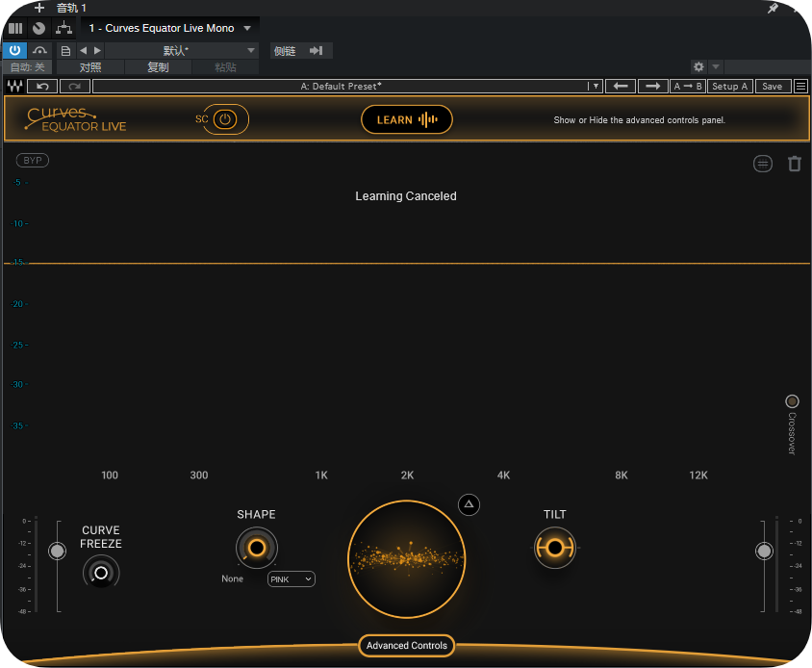Open the PINK shape dropdown
812x668 pixels.
pyautogui.click(x=292, y=579)
